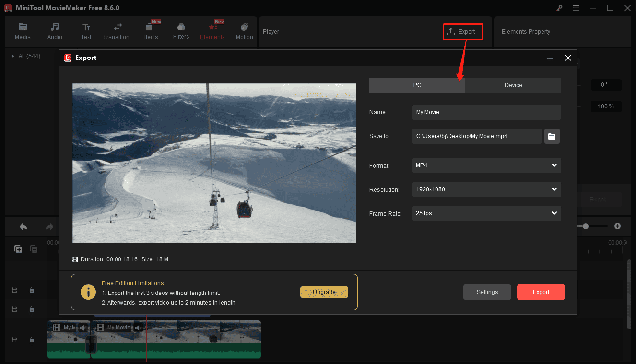This screenshot has width=636, height=364.
Task: Close the Export dialog
Action: [x=568, y=58]
